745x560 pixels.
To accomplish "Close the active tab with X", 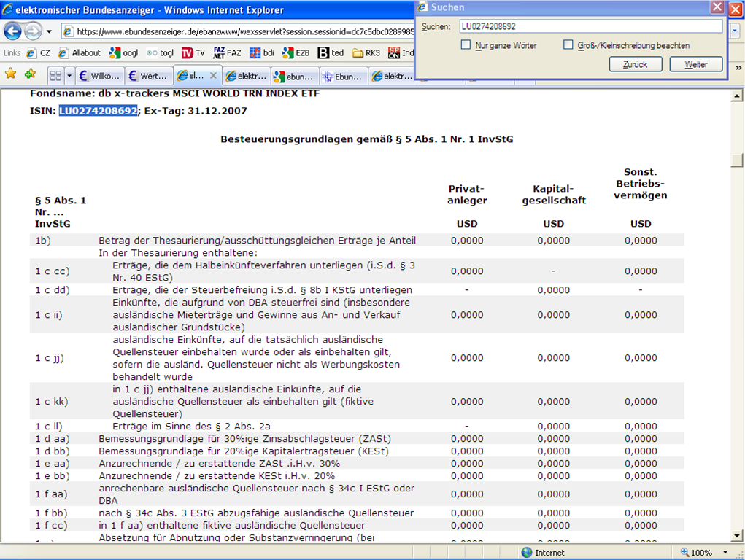I will pyautogui.click(x=213, y=76).
